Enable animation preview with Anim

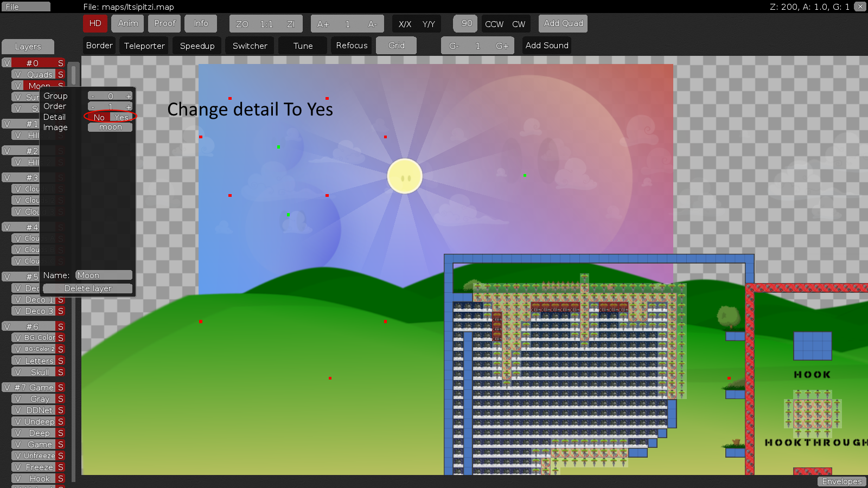click(x=127, y=23)
